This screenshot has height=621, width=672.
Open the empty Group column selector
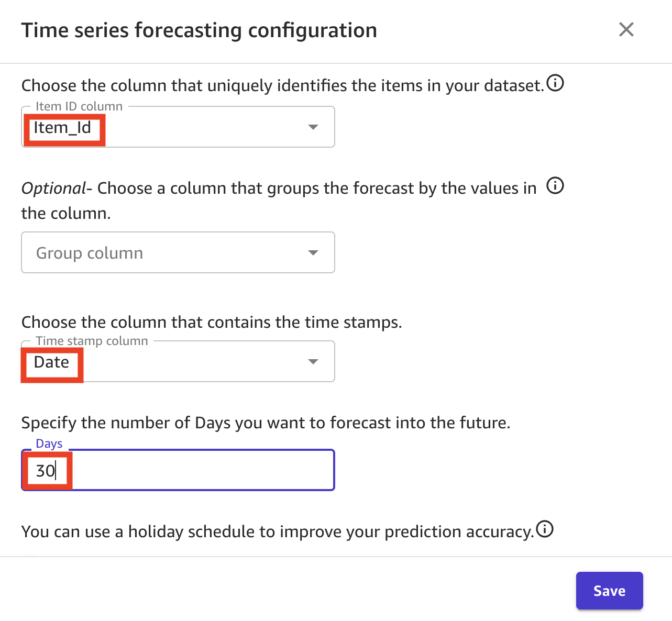178,252
